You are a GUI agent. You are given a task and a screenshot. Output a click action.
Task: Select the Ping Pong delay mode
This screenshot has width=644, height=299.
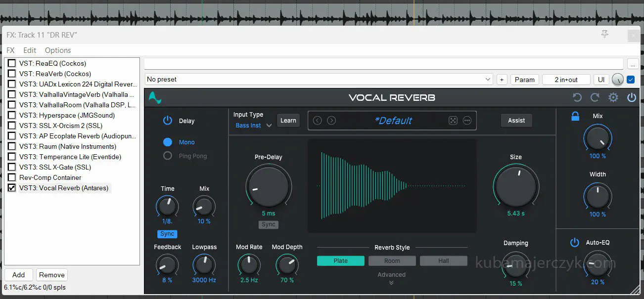(168, 156)
